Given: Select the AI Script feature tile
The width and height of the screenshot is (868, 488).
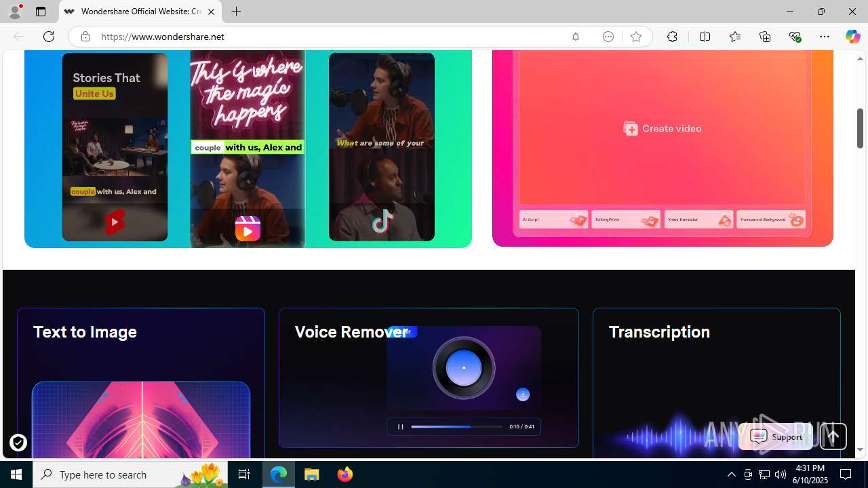Looking at the screenshot, I should 553,220.
